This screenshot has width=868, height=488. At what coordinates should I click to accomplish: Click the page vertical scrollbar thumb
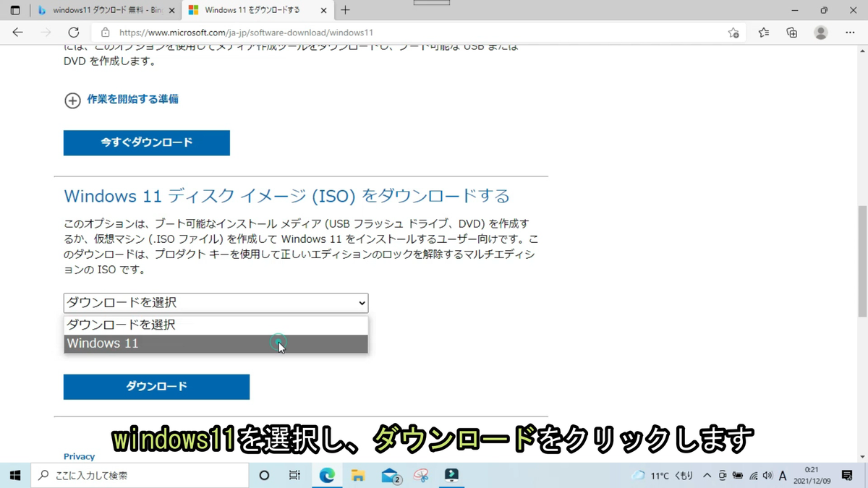point(862,260)
